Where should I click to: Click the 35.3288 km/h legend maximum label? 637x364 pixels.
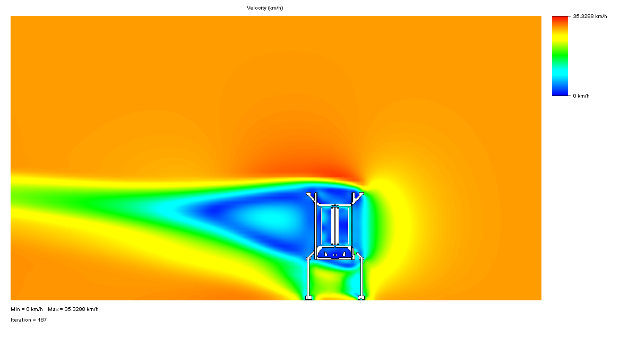point(589,16)
